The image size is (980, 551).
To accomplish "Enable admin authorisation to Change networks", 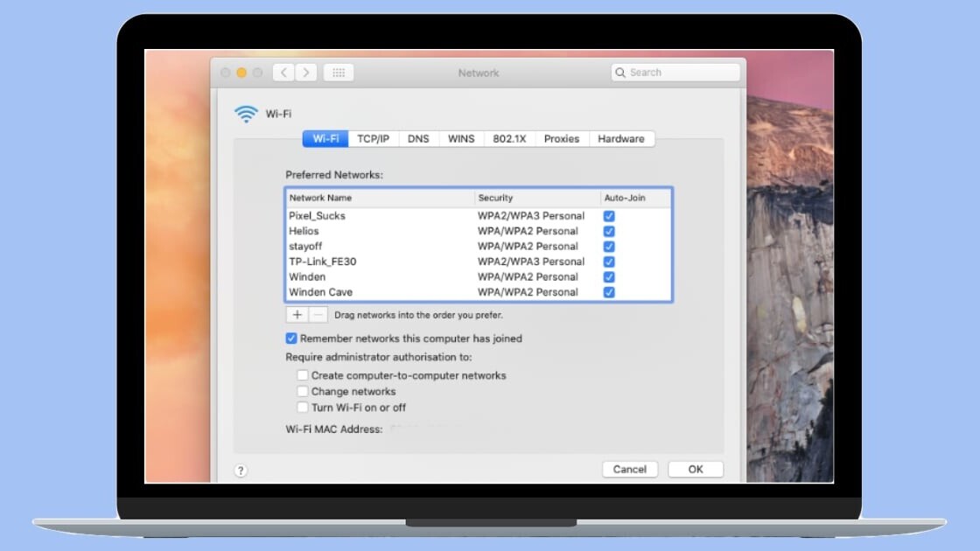I will [303, 391].
